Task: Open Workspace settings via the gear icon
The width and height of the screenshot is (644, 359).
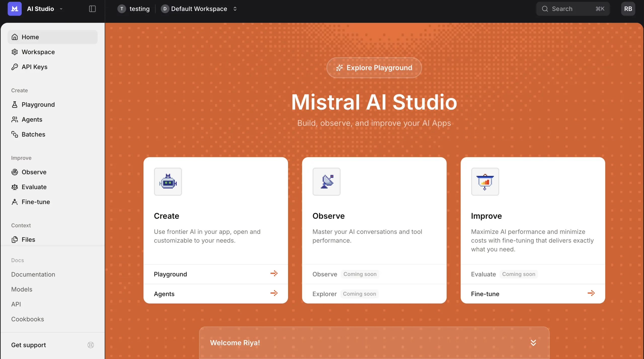Action: pos(15,52)
